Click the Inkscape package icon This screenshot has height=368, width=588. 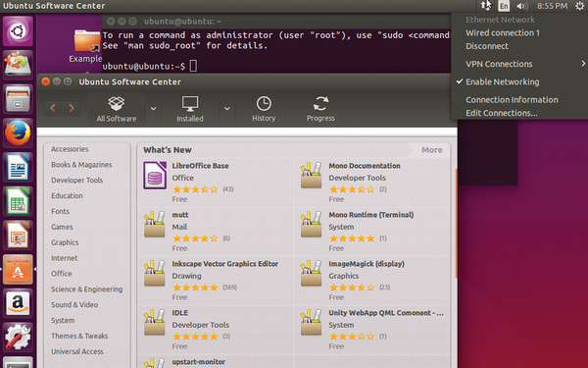click(x=155, y=273)
